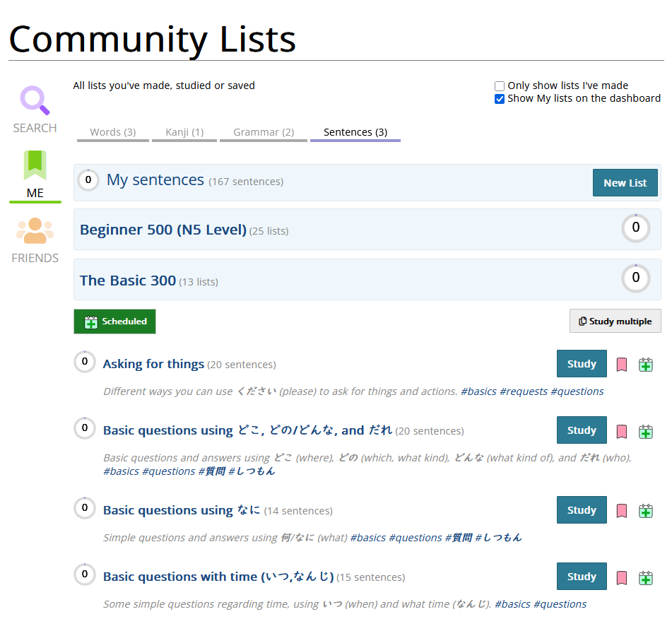Click progress circle beside Asking for things
The width and height of the screenshot is (672, 619).
point(85,362)
